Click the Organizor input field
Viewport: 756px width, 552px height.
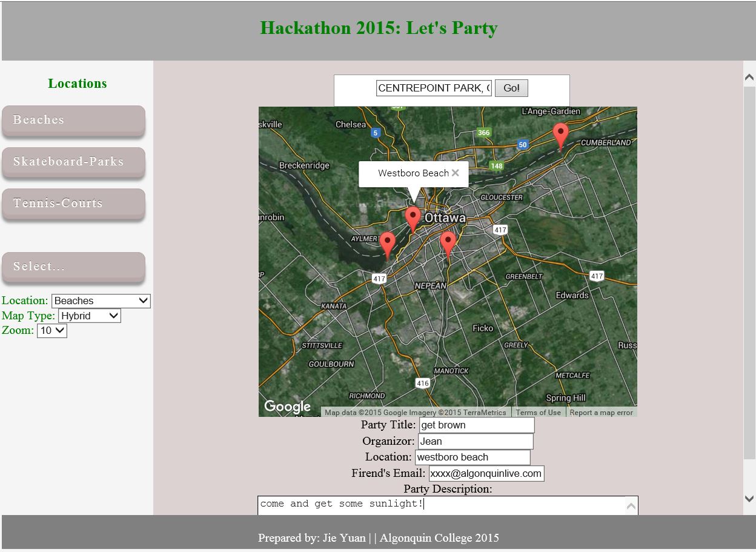click(x=476, y=441)
